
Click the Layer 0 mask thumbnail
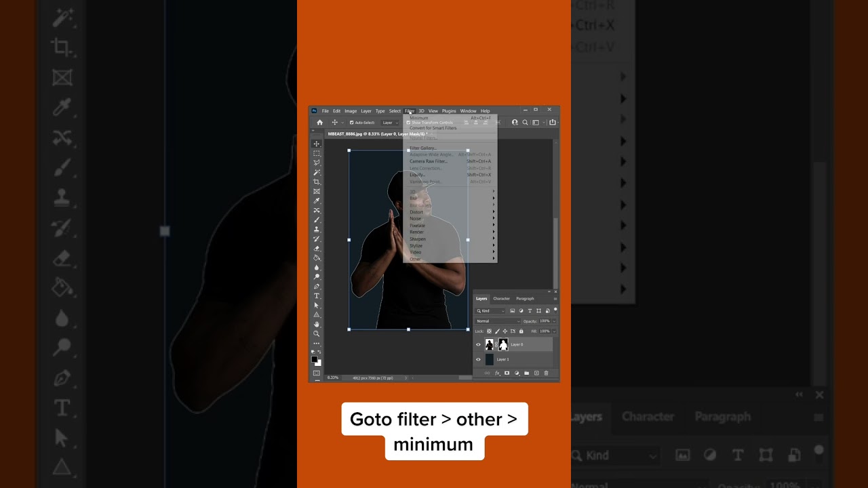pos(503,344)
